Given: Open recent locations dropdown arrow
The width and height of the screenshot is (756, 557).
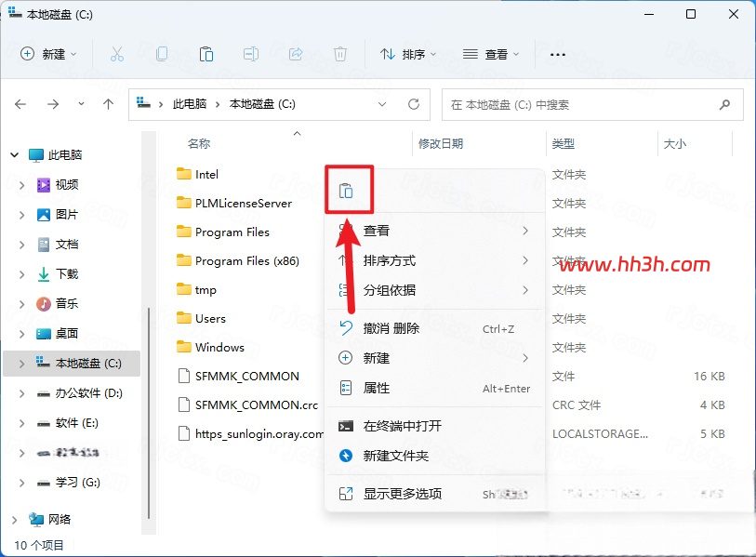Looking at the screenshot, I should (x=81, y=104).
